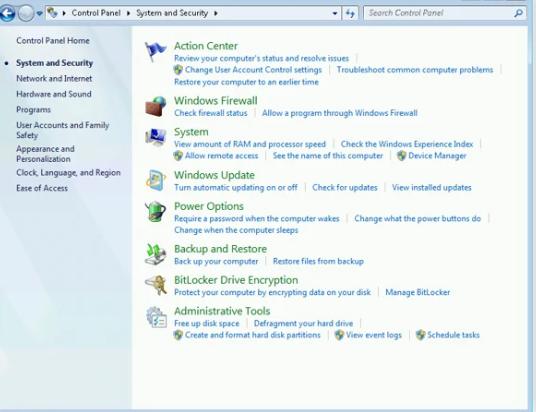Click the Check for updates link
Image resolution: width=536 pixels, height=412 pixels.
tap(345, 187)
